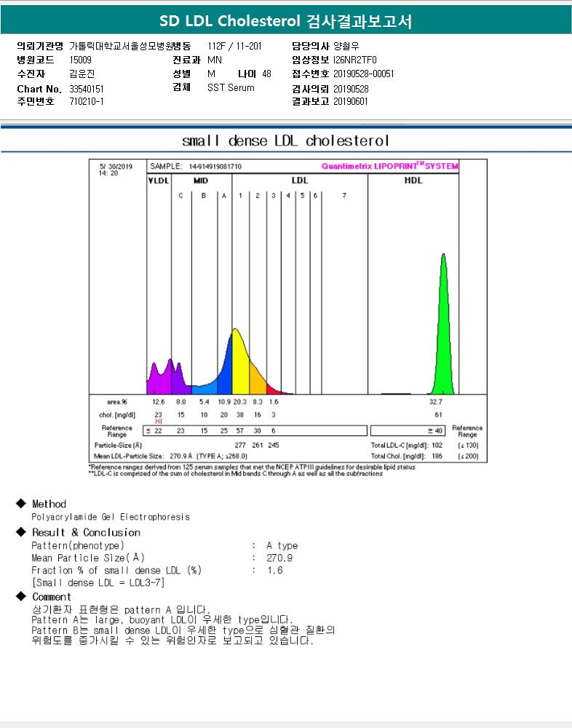This screenshot has width=572, height=728.
Task: Click the red HI flag under VLDL
Action: pyautogui.click(x=158, y=422)
